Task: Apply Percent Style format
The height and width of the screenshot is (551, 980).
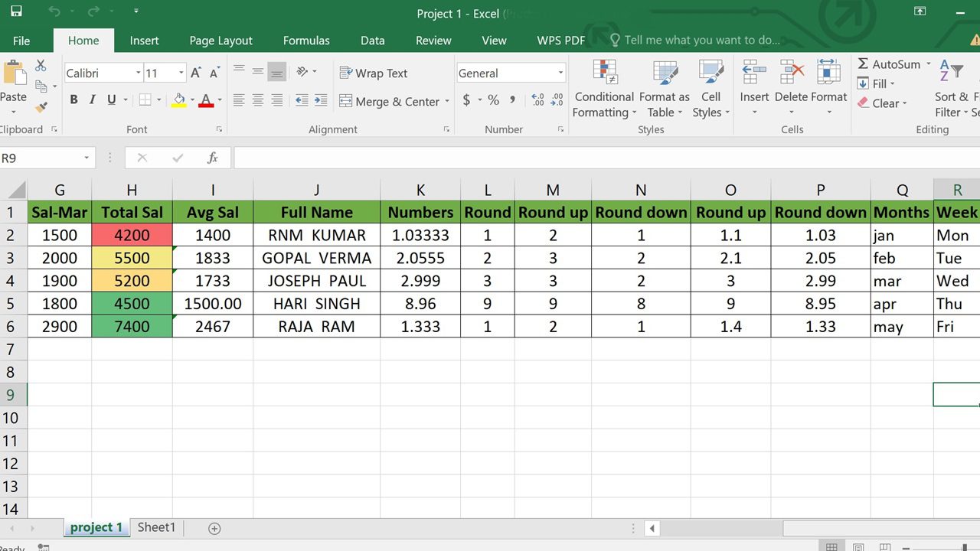Action: (493, 100)
